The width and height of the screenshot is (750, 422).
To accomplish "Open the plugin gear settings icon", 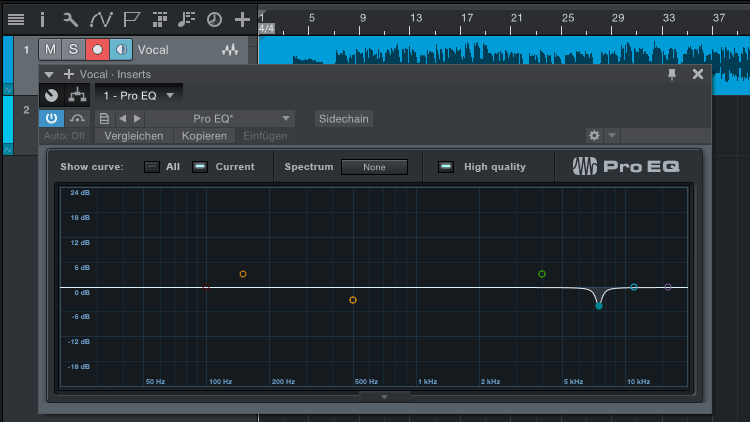I will 594,135.
